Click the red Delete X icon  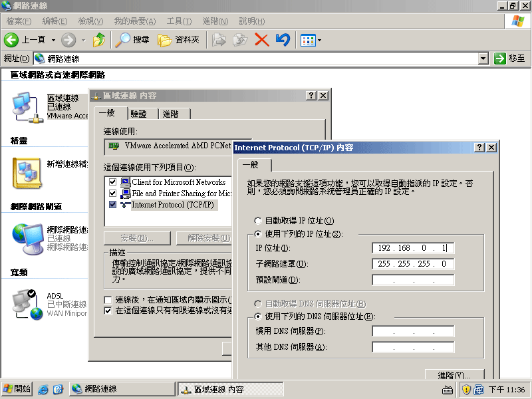point(261,40)
